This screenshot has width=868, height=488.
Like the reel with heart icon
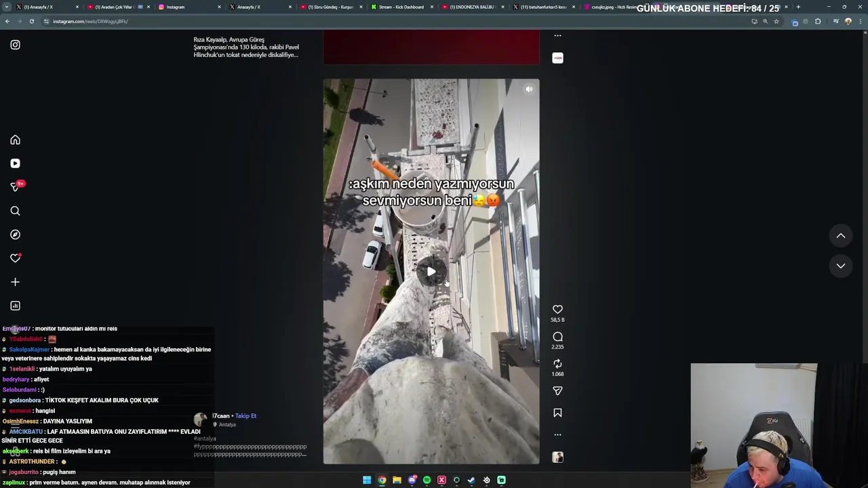click(557, 309)
